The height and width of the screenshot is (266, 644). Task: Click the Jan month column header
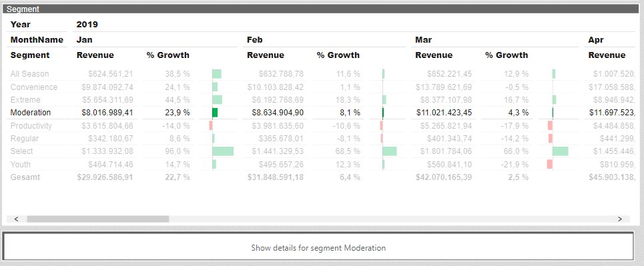84,40
